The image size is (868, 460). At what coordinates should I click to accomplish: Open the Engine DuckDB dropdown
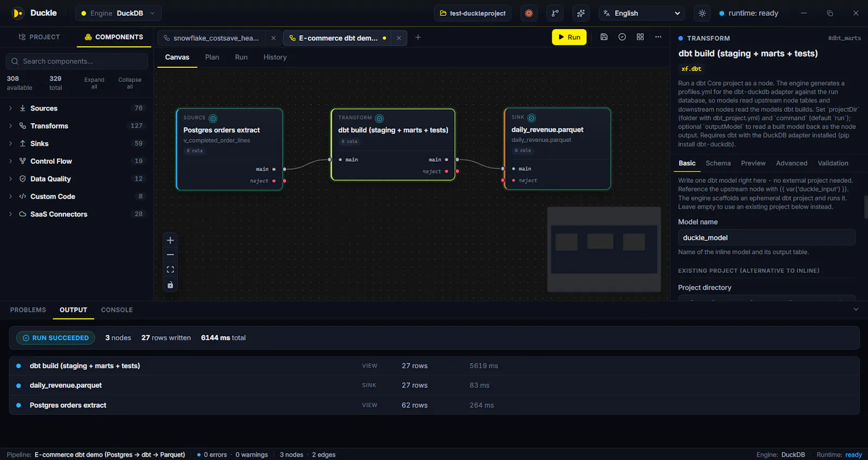click(x=118, y=13)
